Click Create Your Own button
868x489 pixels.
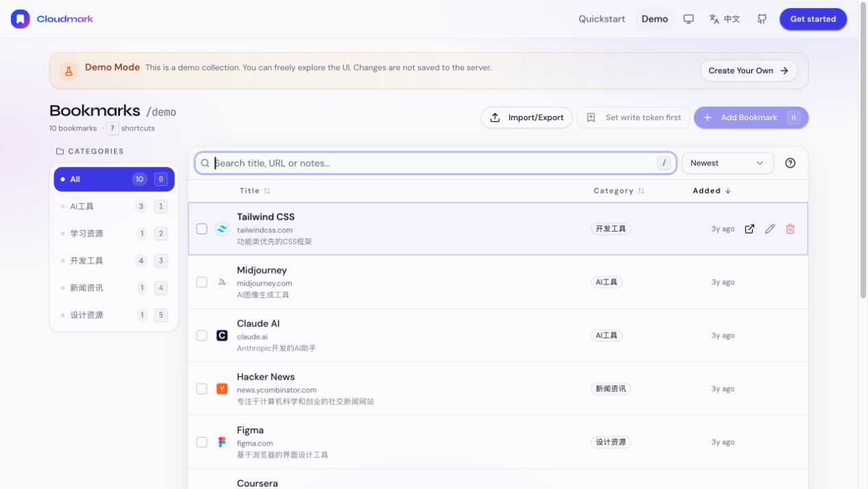[x=749, y=71]
